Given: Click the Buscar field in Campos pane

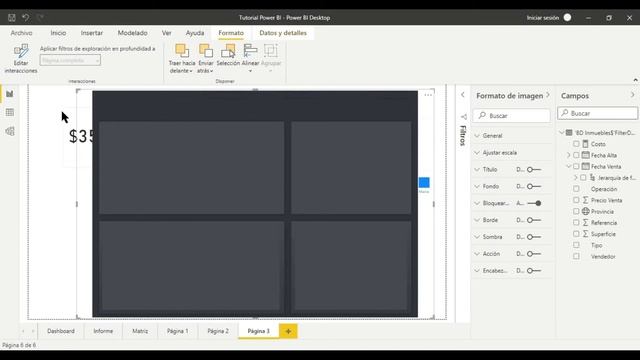Looking at the screenshot, I should point(598,113).
